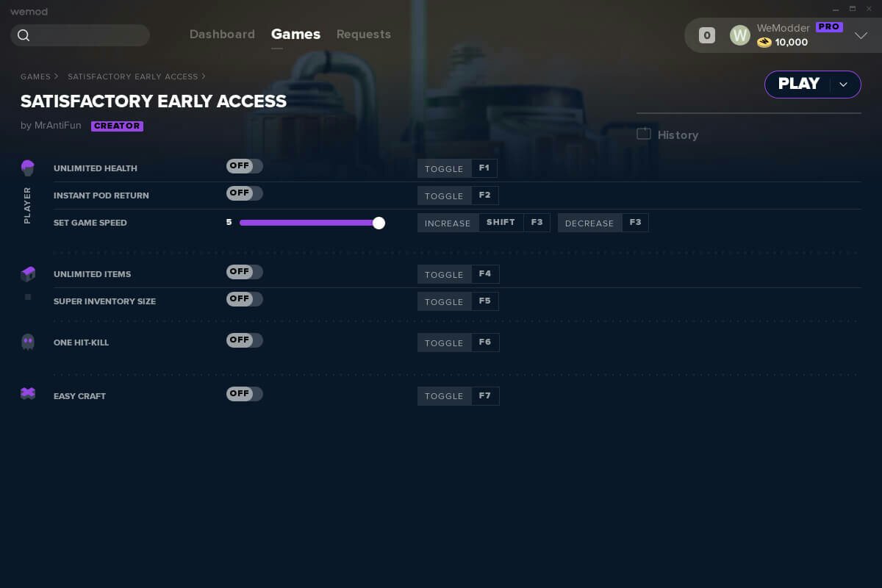Maximize the WeMod window
The height and width of the screenshot is (588, 882).
coord(853,9)
